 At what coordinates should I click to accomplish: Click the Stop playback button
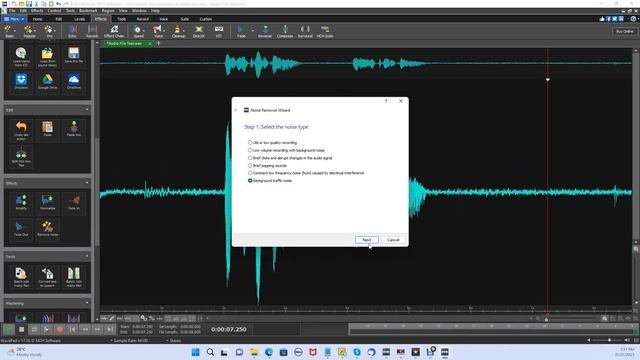pyautogui.click(x=21, y=329)
